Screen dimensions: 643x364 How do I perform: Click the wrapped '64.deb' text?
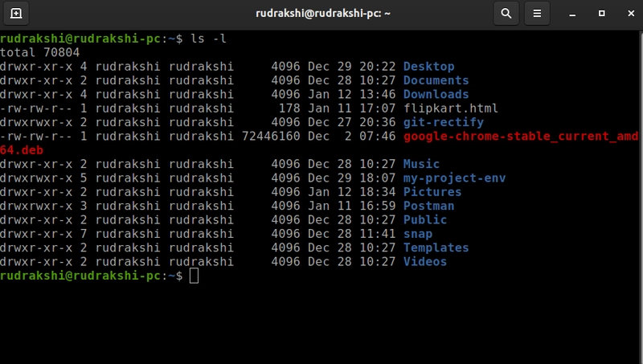coord(22,150)
